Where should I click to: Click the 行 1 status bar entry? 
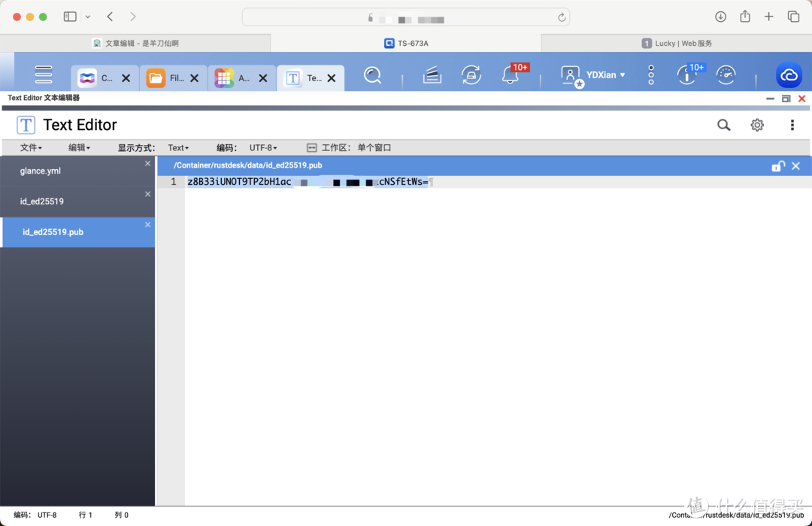tap(86, 515)
